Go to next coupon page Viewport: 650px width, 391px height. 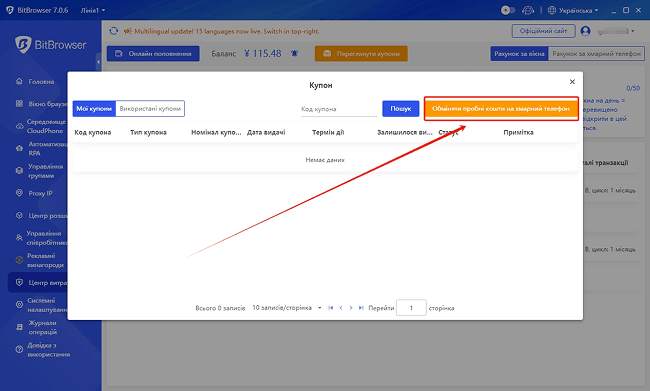tap(351, 308)
